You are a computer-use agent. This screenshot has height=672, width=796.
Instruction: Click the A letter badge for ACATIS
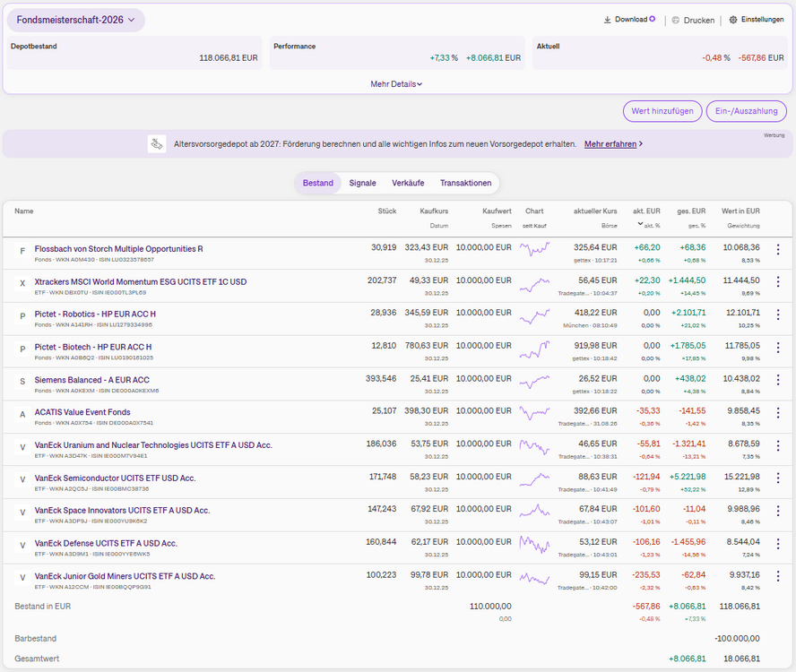(22, 414)
